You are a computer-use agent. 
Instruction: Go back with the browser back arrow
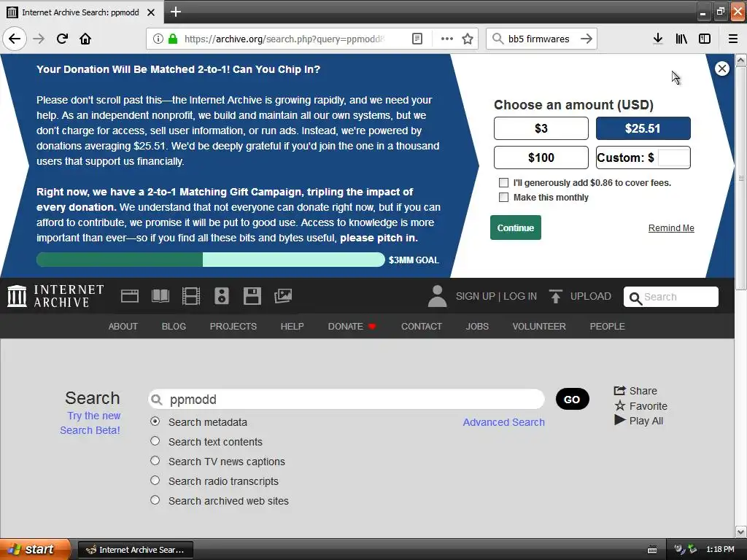pyautogui.click(x=15, y=39)
